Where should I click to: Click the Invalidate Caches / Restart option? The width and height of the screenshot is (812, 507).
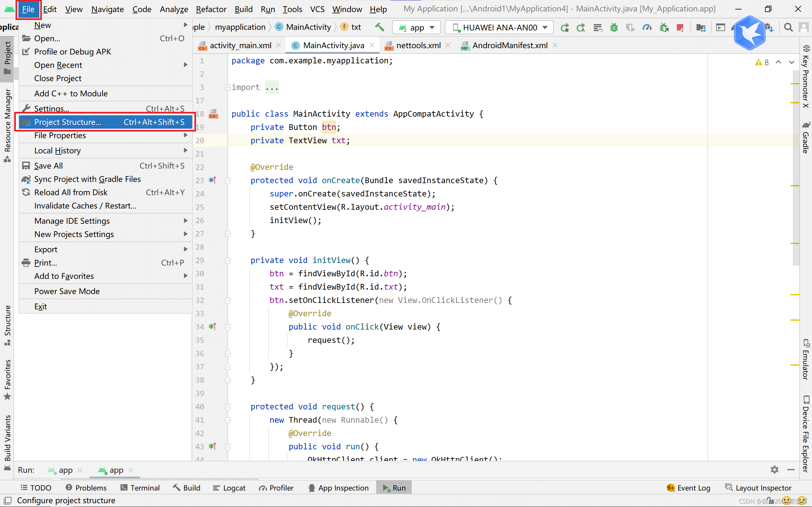pyautogui.click(x=85, y=205)
